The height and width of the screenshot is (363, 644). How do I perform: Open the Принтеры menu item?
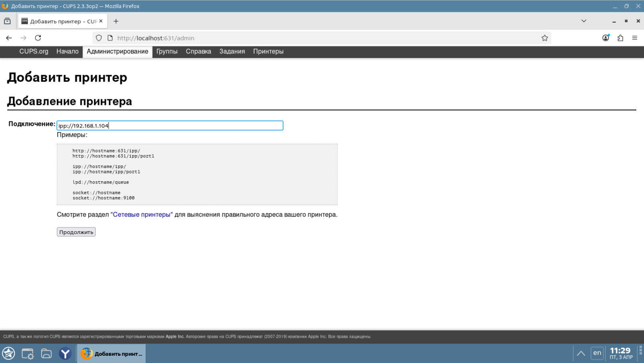[x=268, y=52]
